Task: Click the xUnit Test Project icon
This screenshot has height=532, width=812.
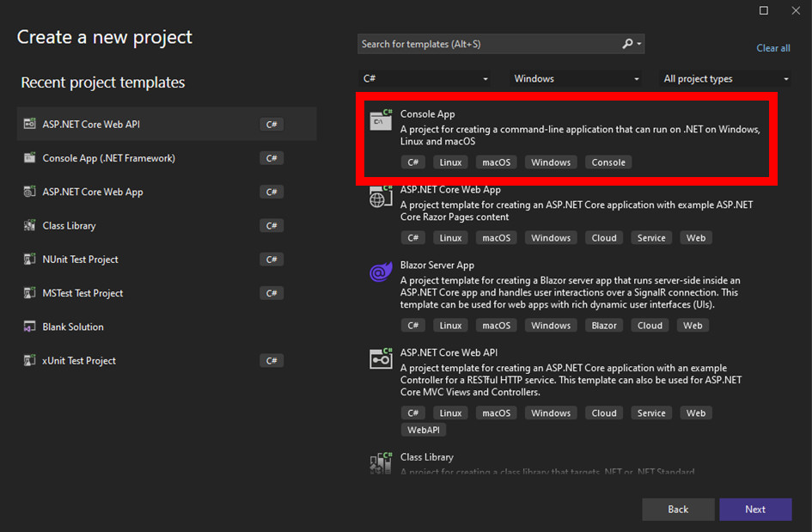Action: (x=29, y=360)
